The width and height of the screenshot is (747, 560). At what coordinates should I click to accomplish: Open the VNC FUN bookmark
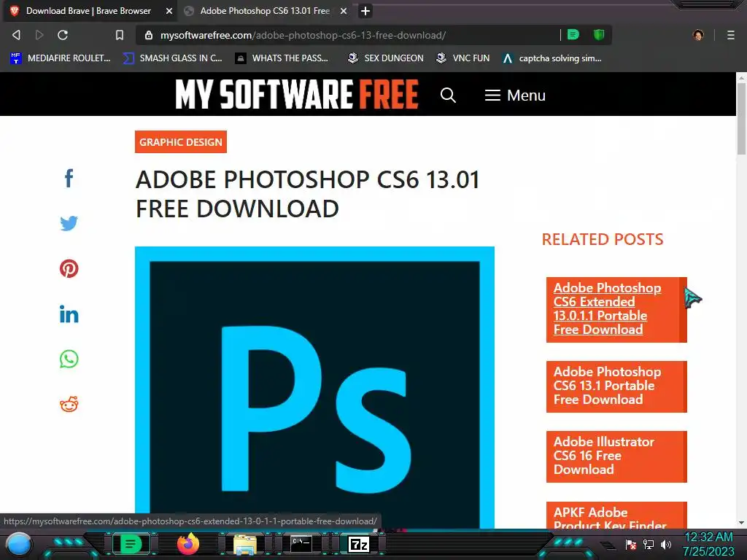(463, 58)
